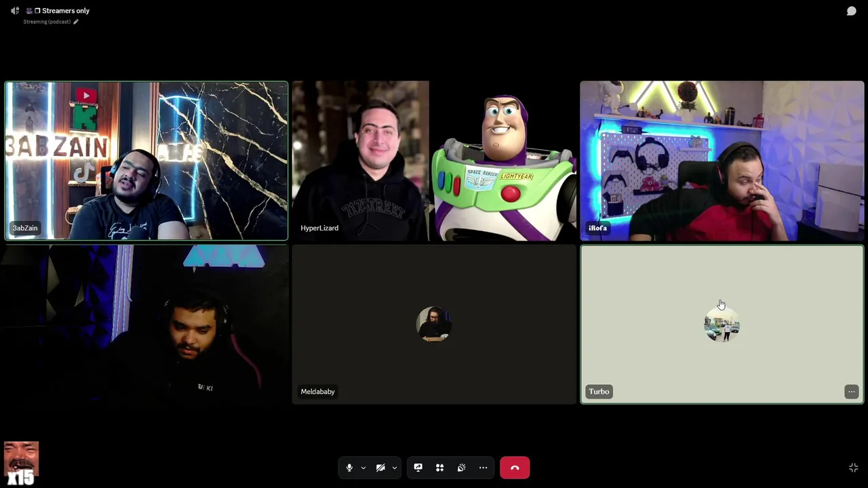Click the iRofa name label
The height and width of the screenshot is (488, 868).
(x=598, y=228)
